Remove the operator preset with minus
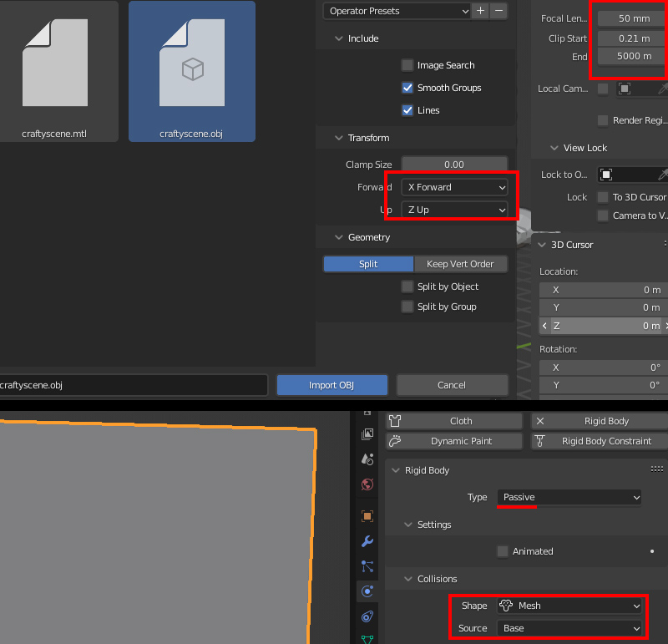The image size is (668, 644). pos(498,11)
